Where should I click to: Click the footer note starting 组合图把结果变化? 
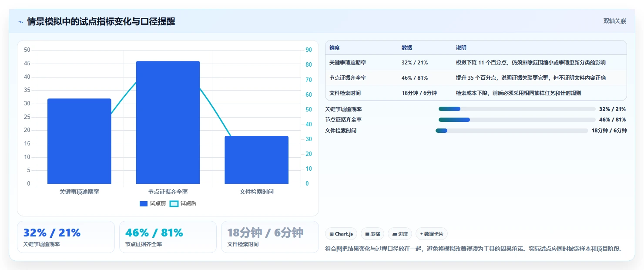pos(474,249)
